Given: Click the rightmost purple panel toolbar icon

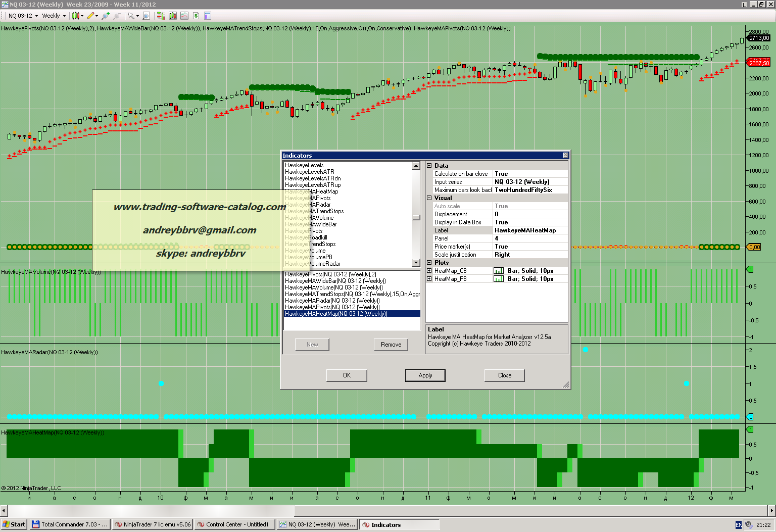Looking at the screenshot, I should 208,16.
